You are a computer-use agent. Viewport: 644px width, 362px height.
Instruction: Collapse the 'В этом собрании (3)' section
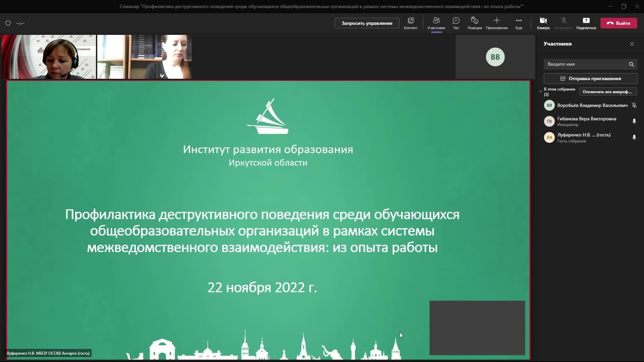coord(540,91)
